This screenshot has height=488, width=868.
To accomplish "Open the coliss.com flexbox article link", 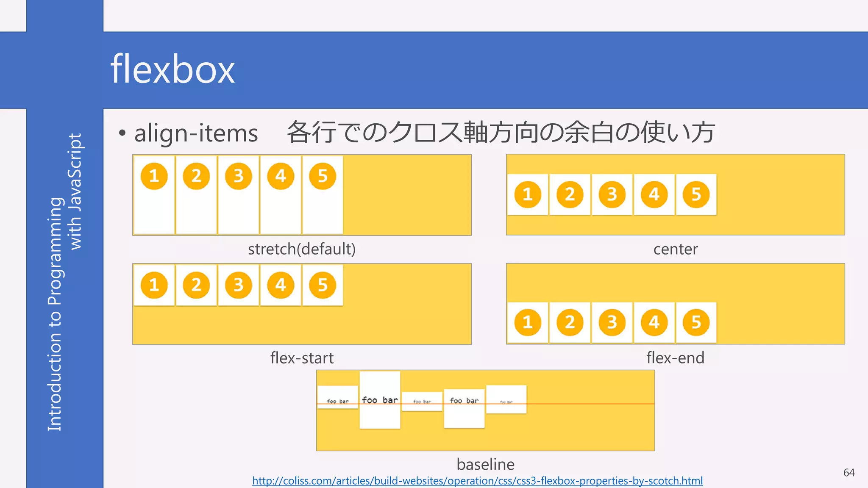I will pos(477,481).
